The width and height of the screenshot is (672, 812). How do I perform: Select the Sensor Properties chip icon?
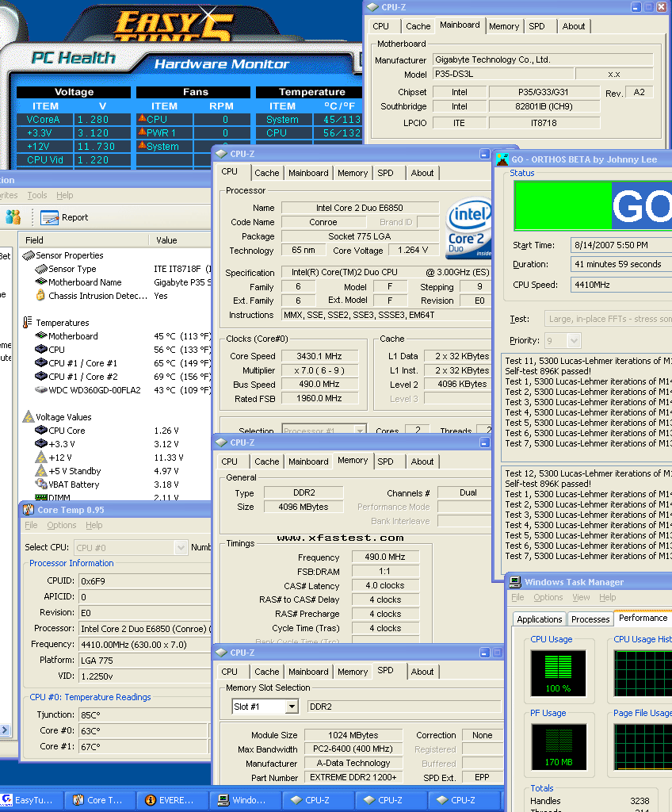click(29, 255)
